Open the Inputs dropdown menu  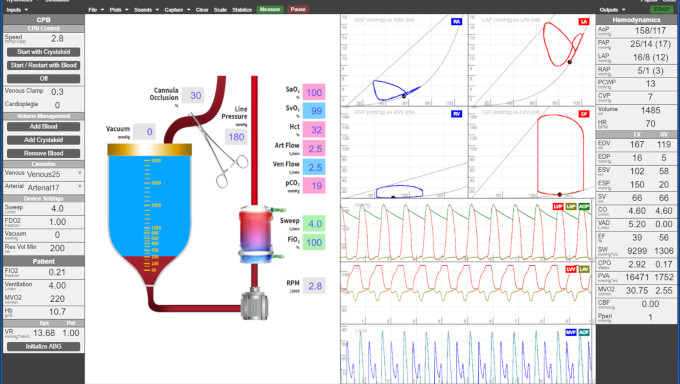coord(17,10)
